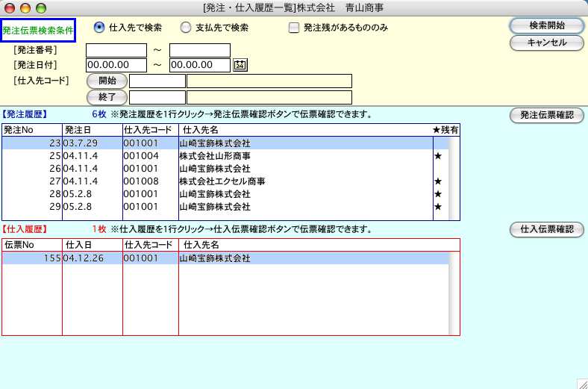Click the end 発注日付 date field
Screen dimensions: 588x389
(x=199, y=66)
